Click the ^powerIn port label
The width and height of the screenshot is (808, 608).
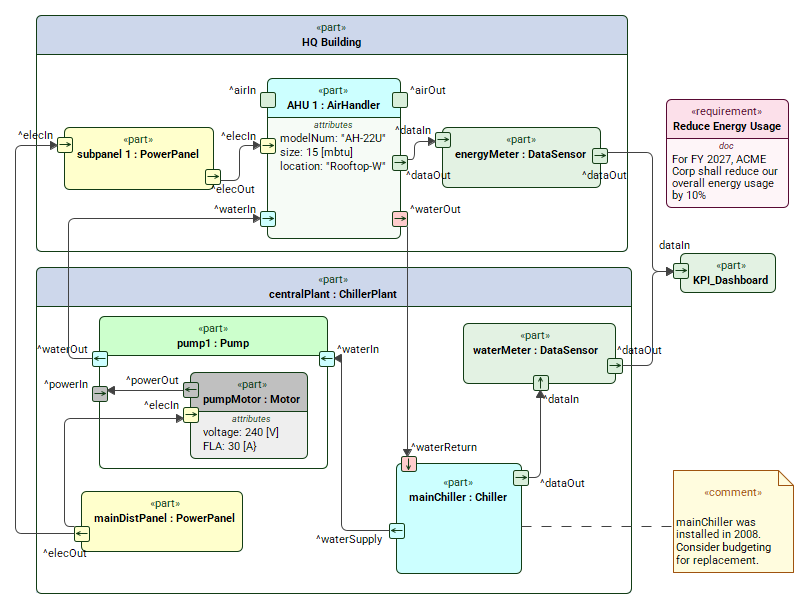coord(66,384)
